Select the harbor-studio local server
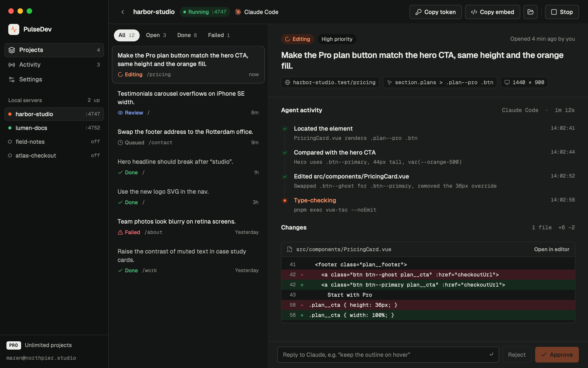This screenshot has height=368, width=588. coord(54,114)
